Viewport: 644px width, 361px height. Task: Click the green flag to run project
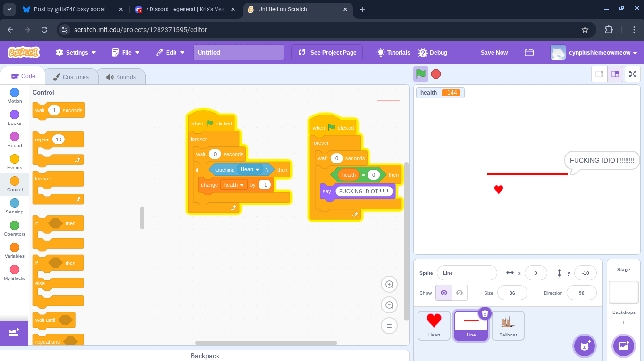click(421, 74)
